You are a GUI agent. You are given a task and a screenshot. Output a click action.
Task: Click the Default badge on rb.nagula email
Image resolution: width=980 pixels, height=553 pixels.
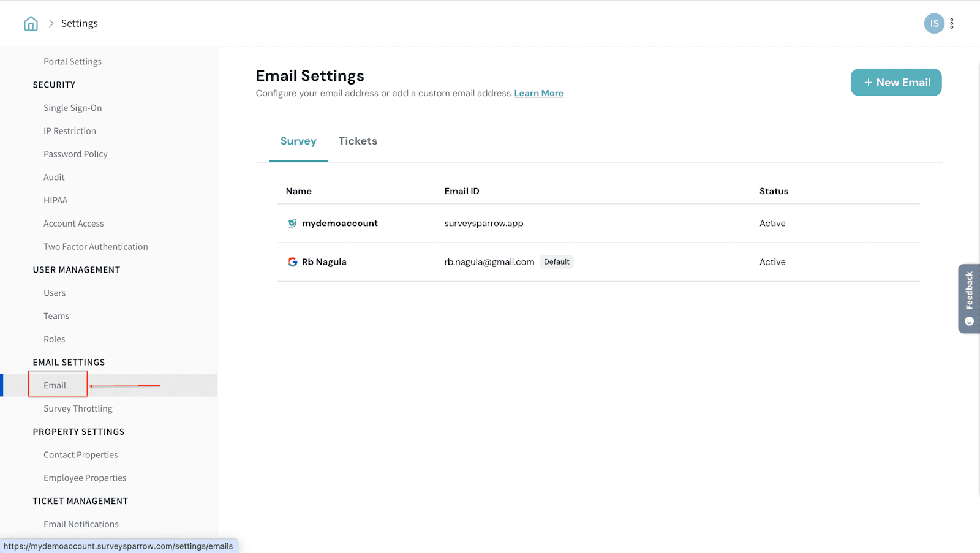(x=556, y=262)
